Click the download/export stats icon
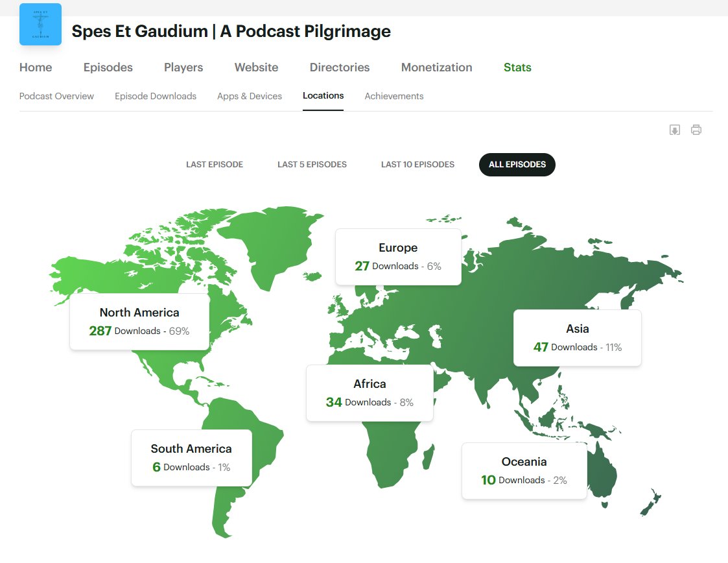 (675, 130)
